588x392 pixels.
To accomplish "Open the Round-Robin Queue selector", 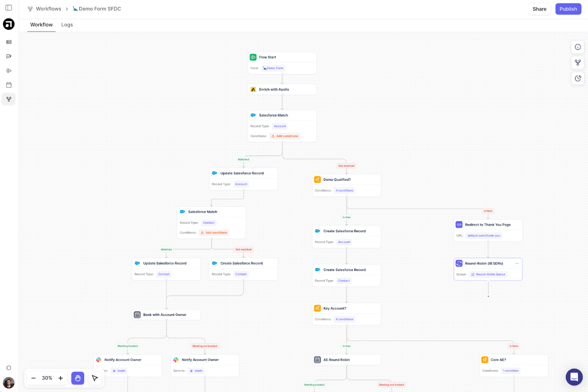I will [488, 274].
